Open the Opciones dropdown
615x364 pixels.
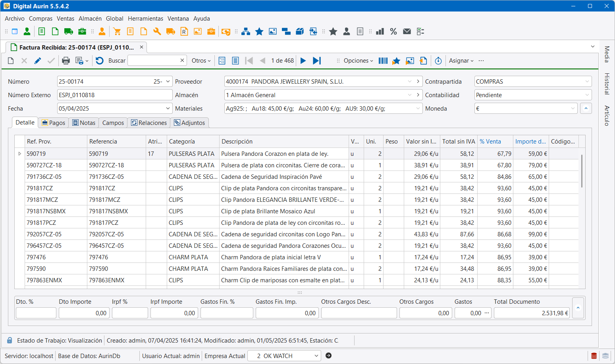[x=359, y=61]
